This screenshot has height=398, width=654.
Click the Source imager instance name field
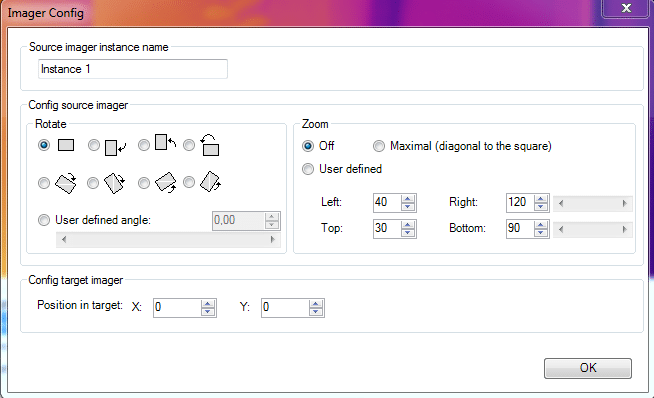pos(133,69)
